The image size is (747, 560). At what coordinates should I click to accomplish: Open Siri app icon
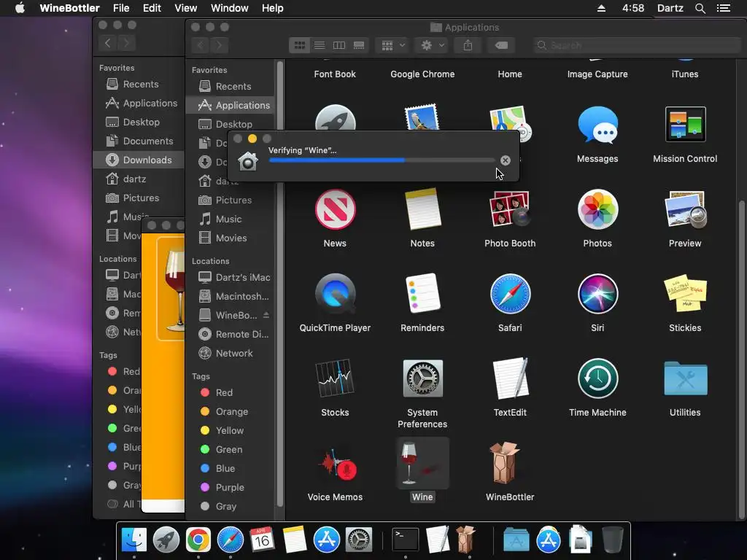click(x=597, y=294)
